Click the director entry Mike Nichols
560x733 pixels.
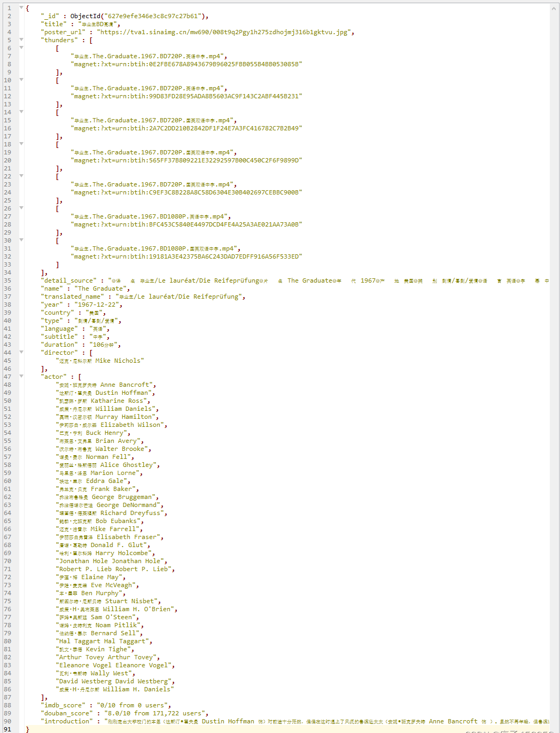pyautogui.click(x=100, y=361)
